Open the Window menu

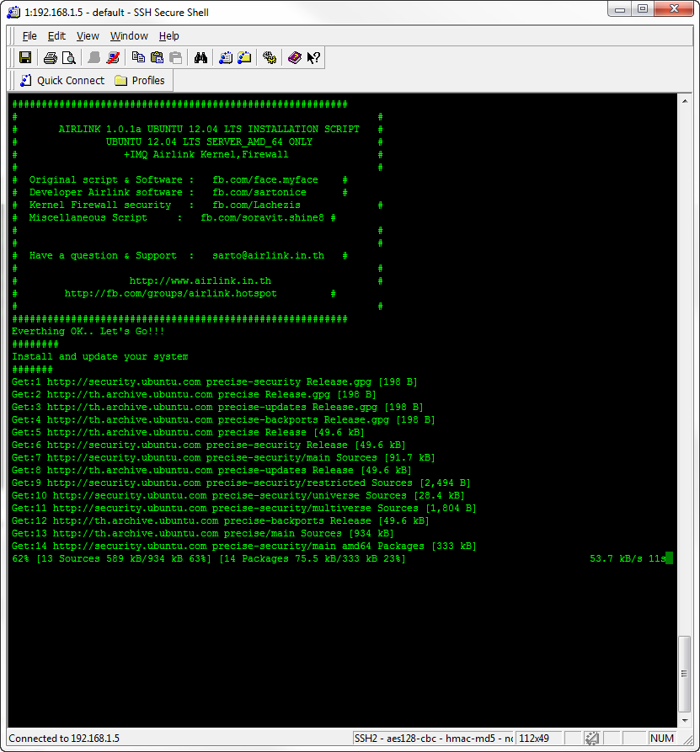coord(129,36)
